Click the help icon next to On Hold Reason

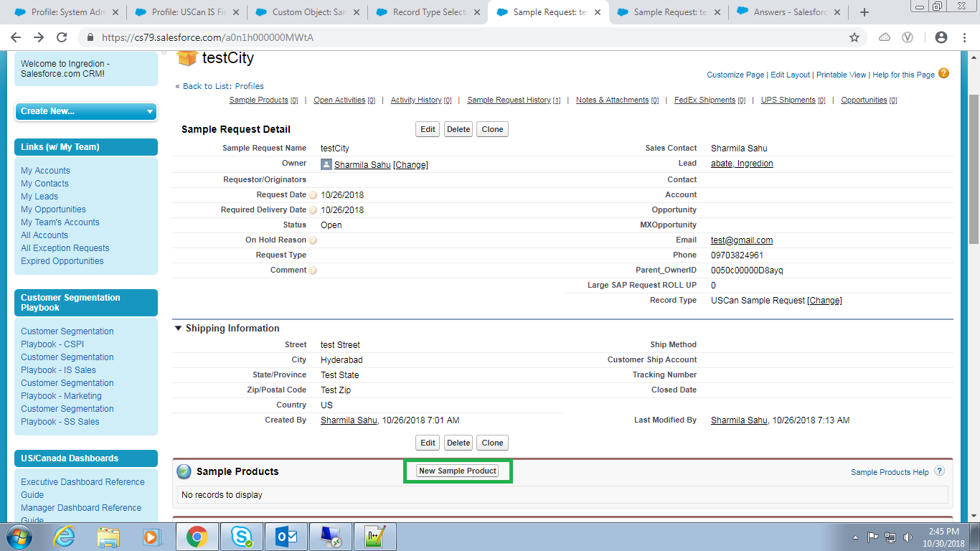coord(313,240)
